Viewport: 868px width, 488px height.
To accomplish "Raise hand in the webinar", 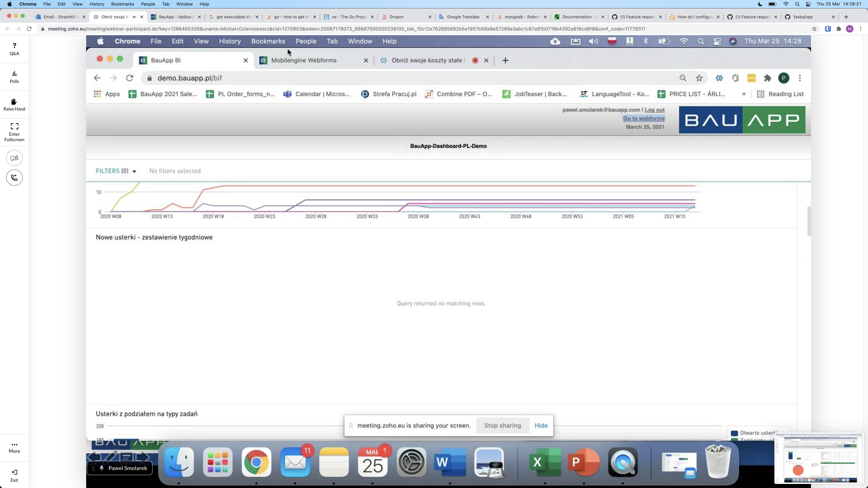I will pyautogui.click(x=14, y=104).
